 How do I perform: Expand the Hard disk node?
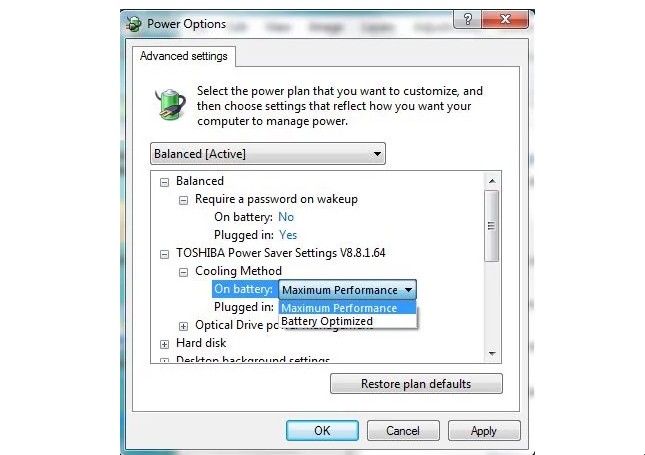164,344
